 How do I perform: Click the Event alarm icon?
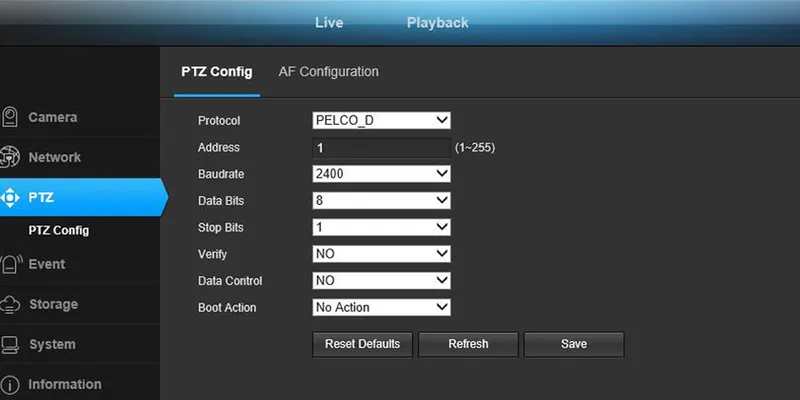coord(11,264)
